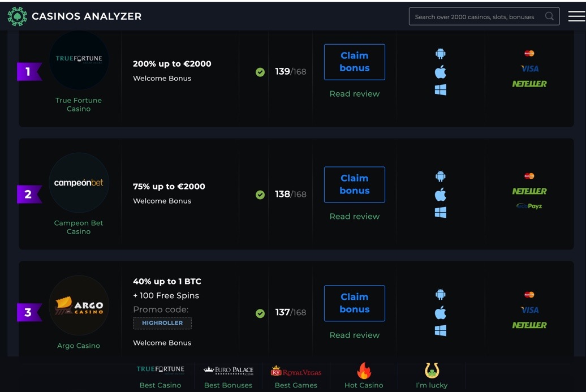
Task: Focus the casino search field
Action: 484,16
